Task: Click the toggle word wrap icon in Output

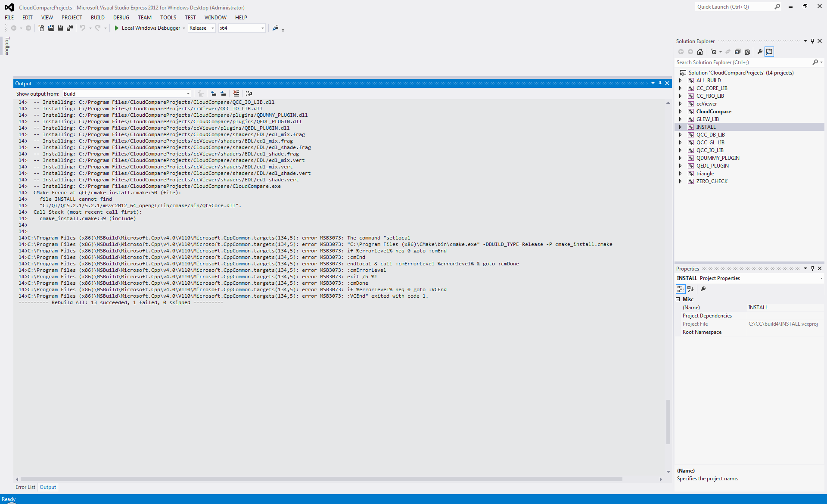Action: [249, 93]
